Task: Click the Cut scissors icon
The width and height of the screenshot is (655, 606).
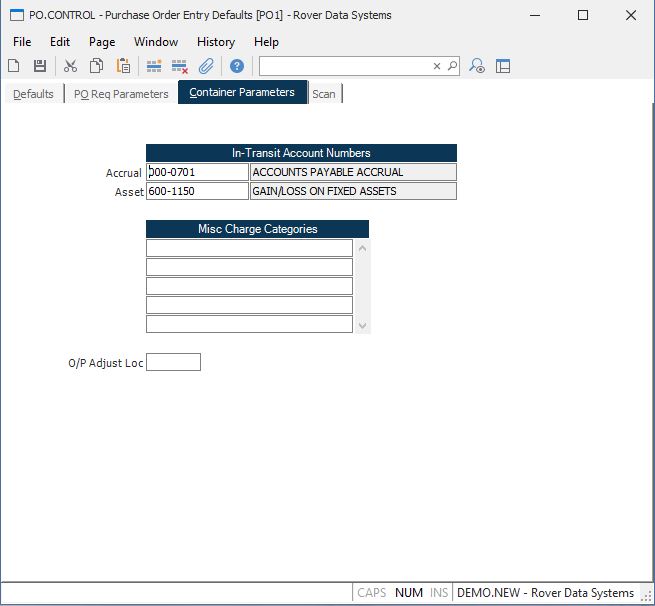Action: click(70, 66)
